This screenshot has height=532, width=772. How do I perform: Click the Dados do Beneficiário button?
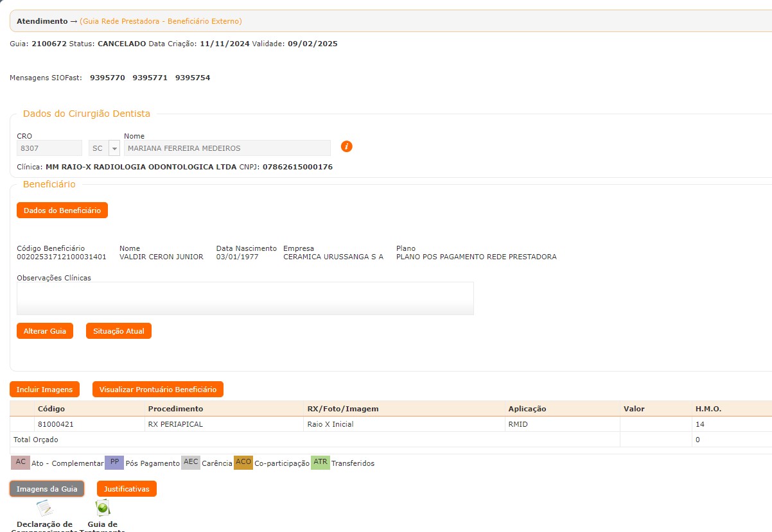pyautogui.click(x=62, y=210)
